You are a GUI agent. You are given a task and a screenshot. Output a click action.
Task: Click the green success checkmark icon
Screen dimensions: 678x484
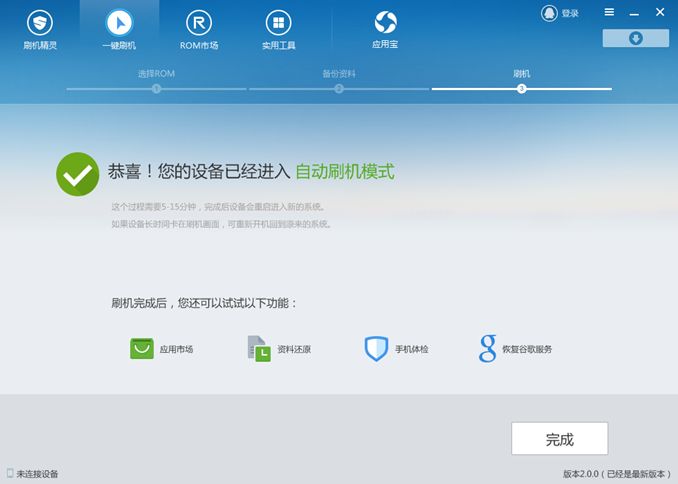click(x=78, y=174)
